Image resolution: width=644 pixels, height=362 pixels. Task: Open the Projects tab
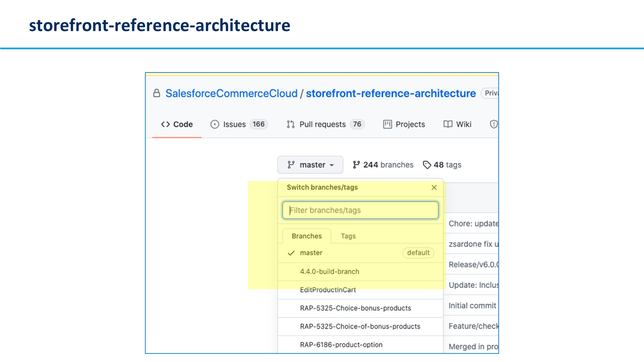click(404, 124)
